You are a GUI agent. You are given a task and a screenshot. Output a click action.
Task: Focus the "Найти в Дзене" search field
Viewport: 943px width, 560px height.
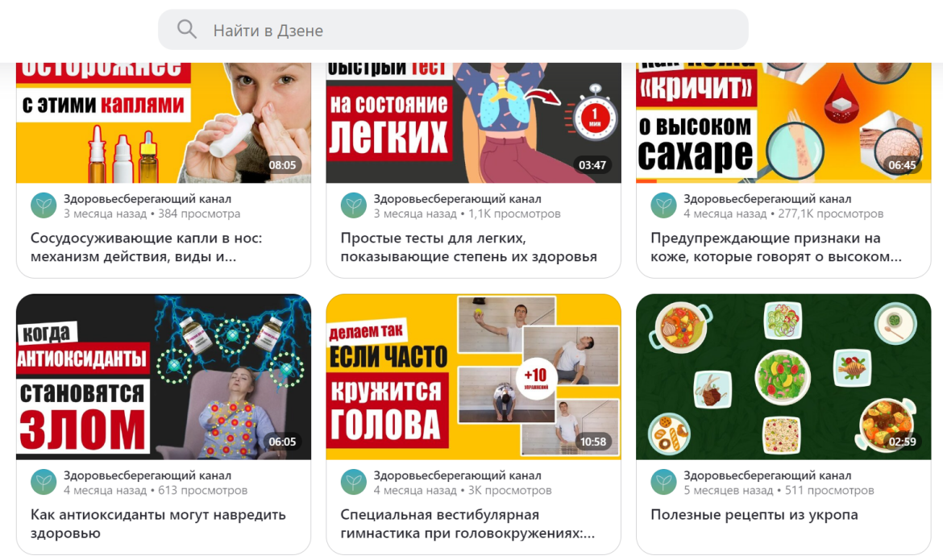(x=453, y=30)
